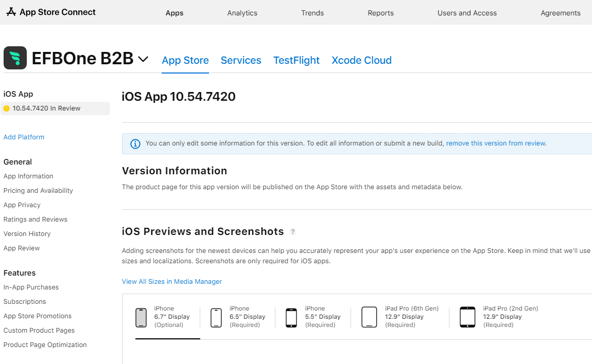Click the iPhone 5.5" Display device icon
592x364 pixels.
291,317
